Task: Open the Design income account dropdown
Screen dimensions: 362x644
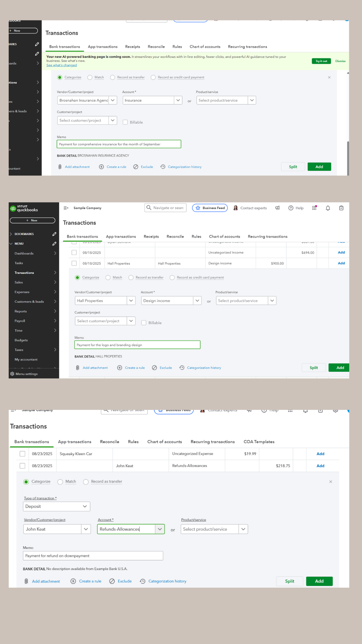Action: tap(198, 301)
